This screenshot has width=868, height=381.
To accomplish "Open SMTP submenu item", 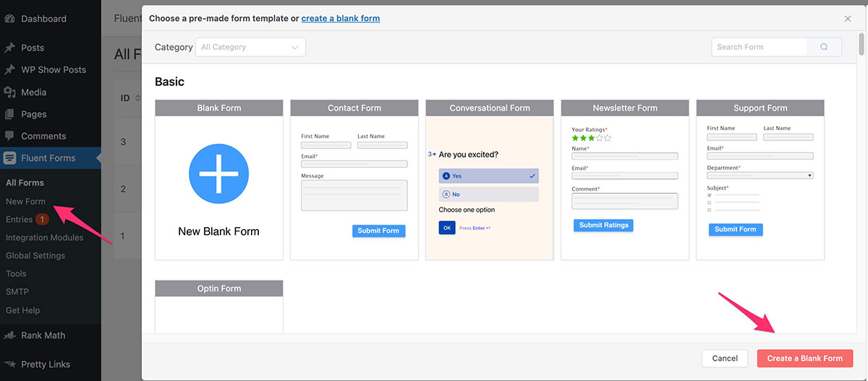I will 17,291.
